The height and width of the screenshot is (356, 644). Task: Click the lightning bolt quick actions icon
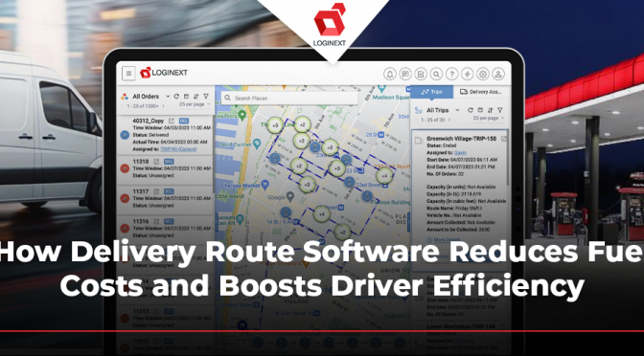pyautogui.click(x=467, y=74)
